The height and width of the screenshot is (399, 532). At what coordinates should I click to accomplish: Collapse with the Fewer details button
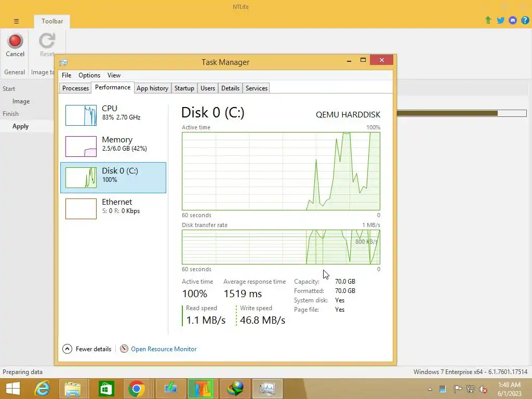(87, 349)
